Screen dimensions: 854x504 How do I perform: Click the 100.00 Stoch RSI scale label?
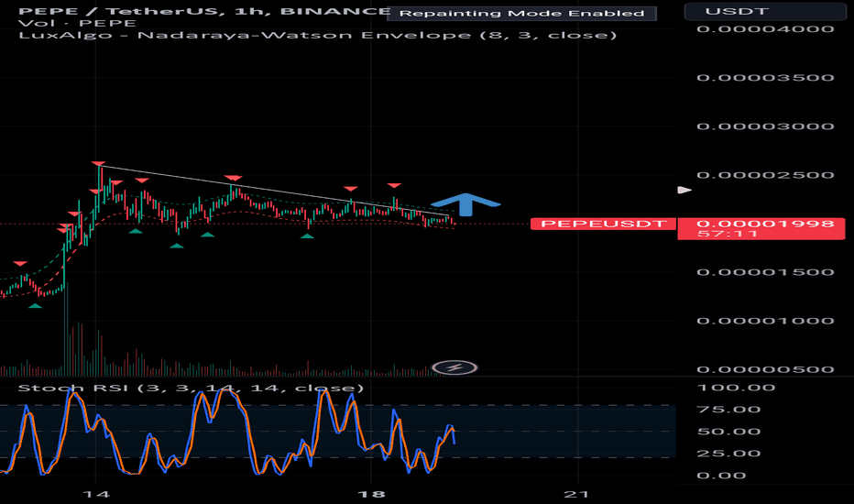coord(736,388)
